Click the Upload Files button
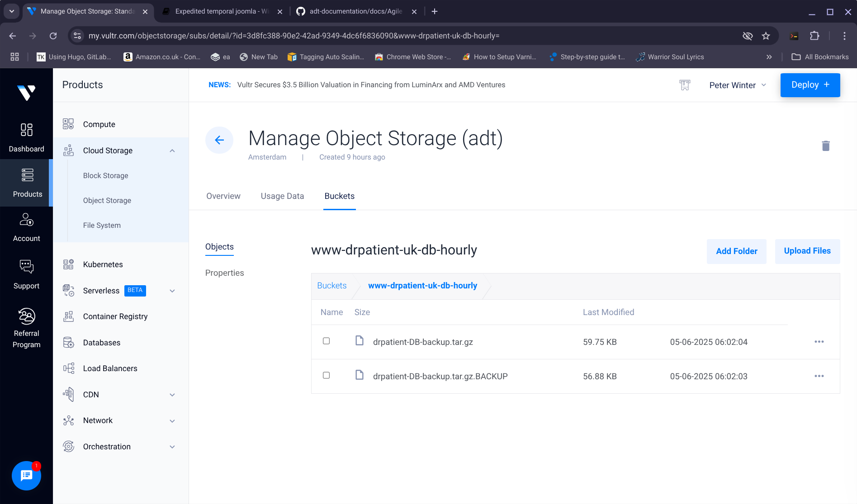 [x=807, y=251]
